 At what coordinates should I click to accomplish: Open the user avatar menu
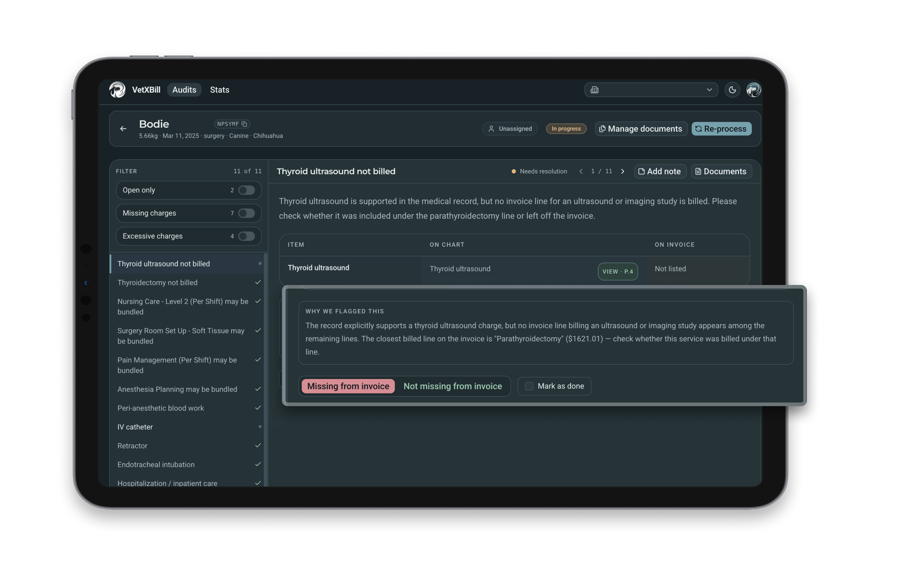(753, 90)
